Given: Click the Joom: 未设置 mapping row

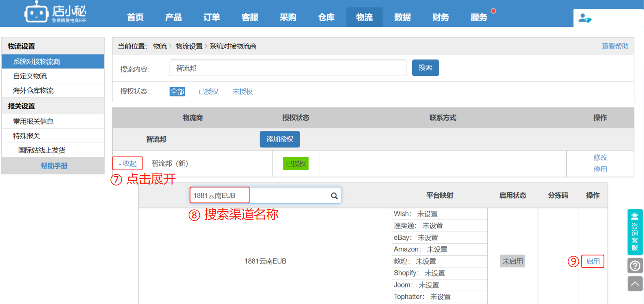Looking at the screenshot, I should 440,285.
